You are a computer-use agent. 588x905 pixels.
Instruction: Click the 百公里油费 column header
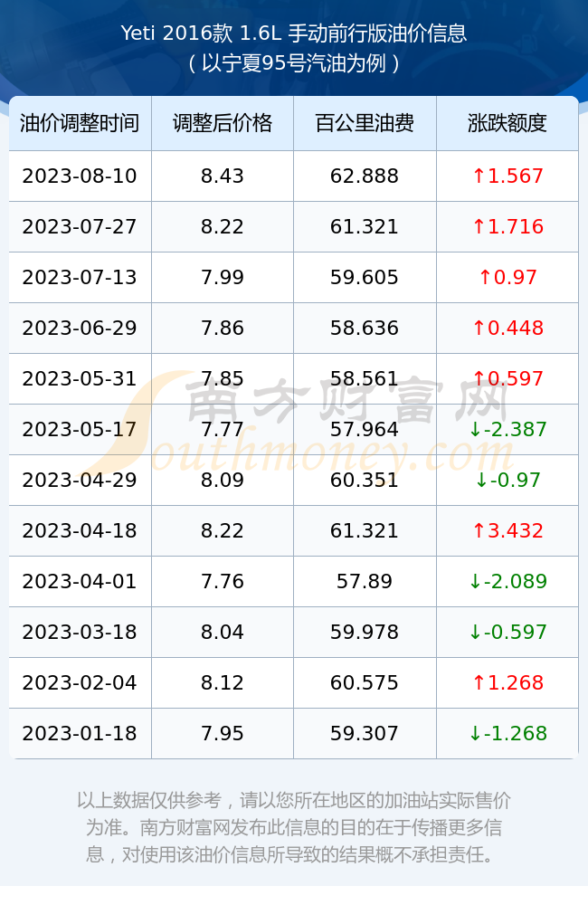pyautogui.click(x=365, y=123)
